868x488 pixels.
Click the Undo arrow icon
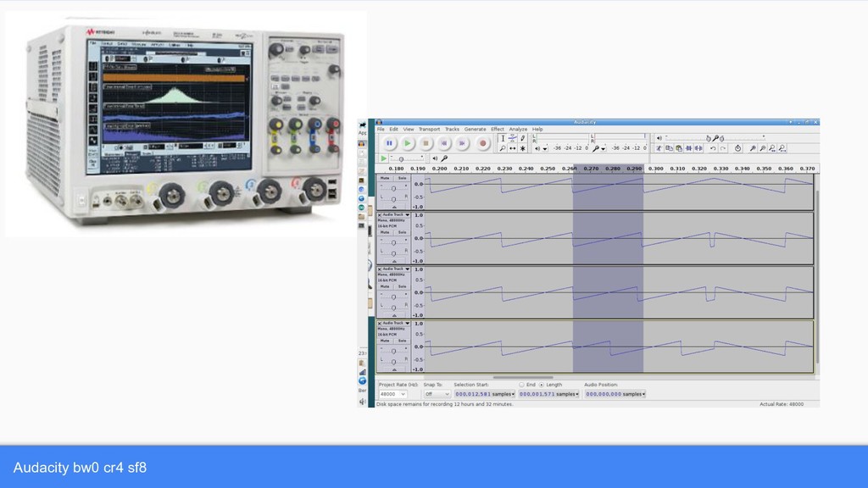713,148
